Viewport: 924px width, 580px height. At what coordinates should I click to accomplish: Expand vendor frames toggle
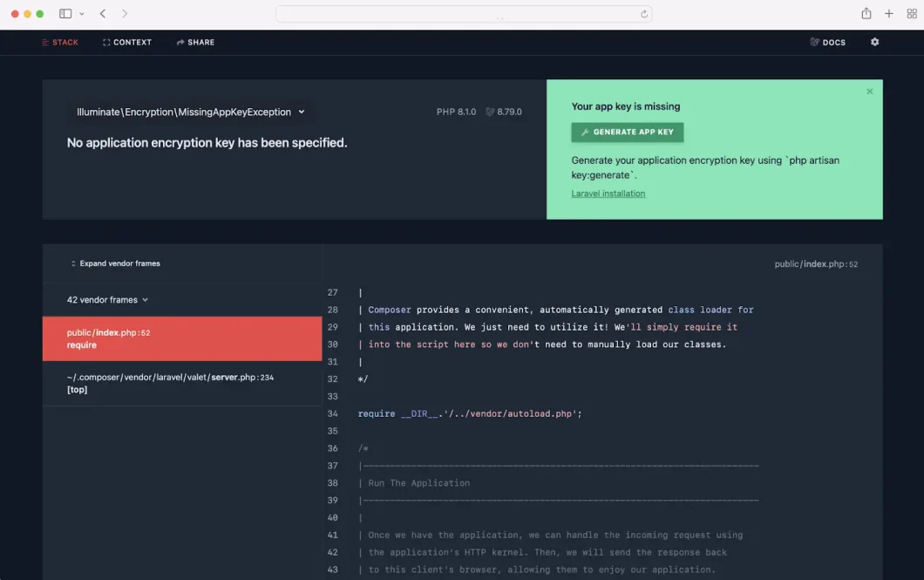(x=115, y=263)
